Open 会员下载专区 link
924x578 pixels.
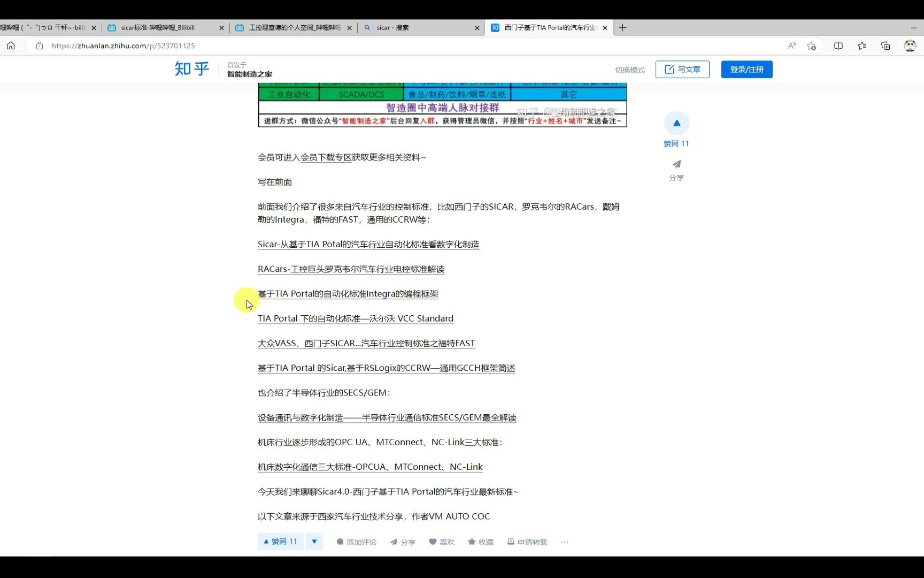tap(326, 157)
